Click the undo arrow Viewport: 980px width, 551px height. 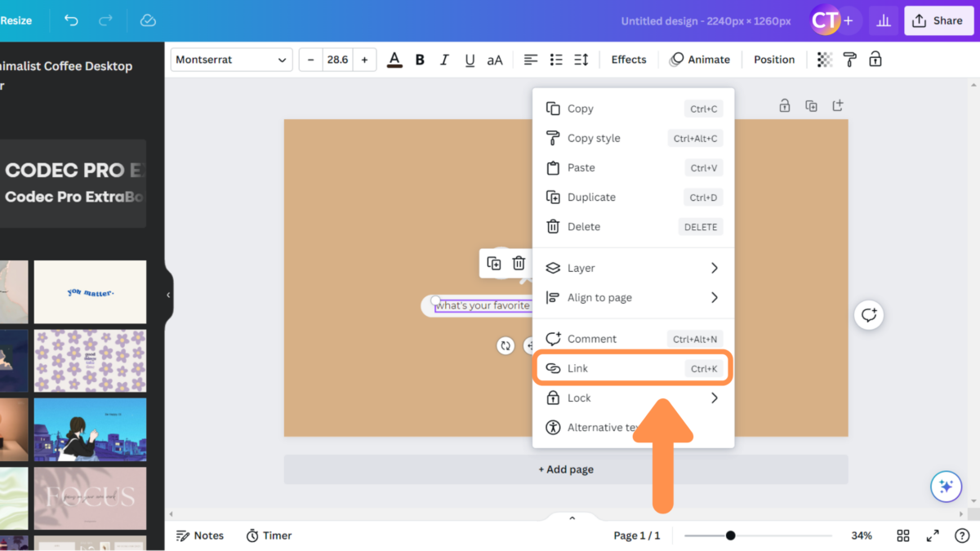click(x=70, y=20)
